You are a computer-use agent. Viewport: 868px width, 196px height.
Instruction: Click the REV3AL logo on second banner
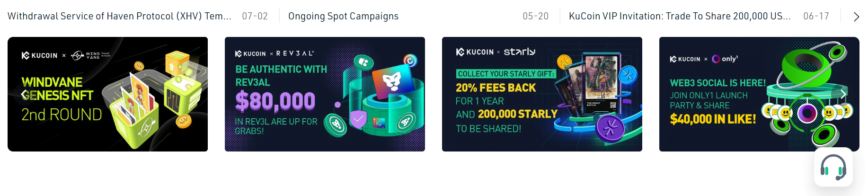point(295,53)
